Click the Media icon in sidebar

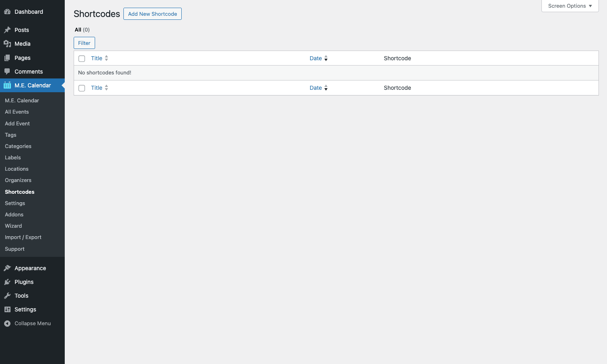[x=7, y=44]
